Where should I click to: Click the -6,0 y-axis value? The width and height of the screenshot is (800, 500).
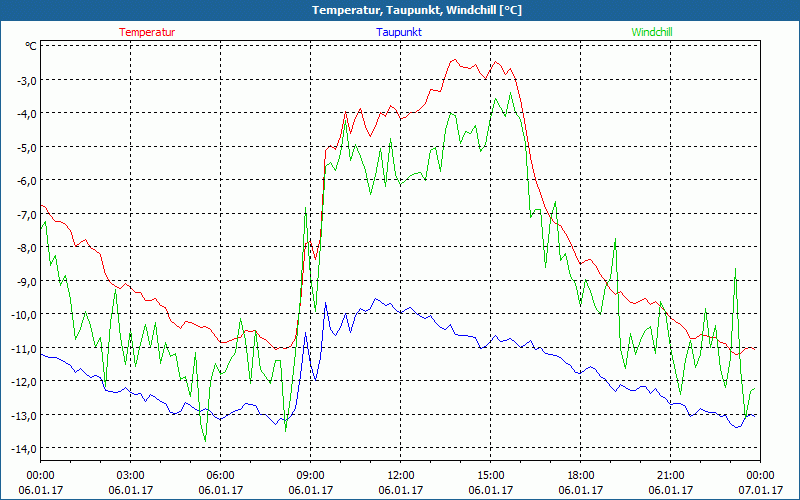(x=26, y=180)
